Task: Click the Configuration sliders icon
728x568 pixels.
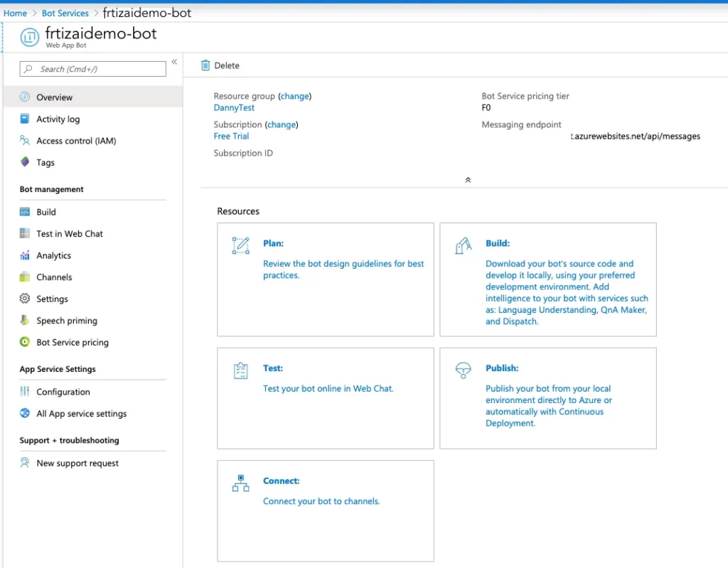Action: 25,392
